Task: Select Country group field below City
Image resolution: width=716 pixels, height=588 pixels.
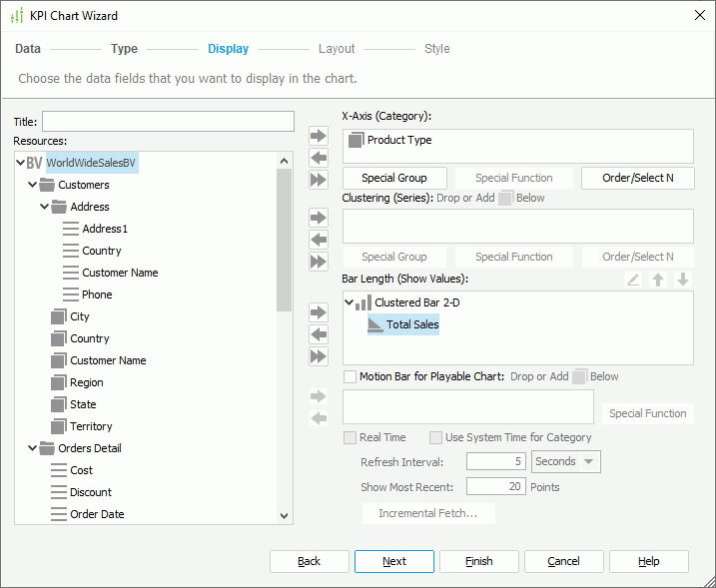Action: (x=90, y=338)
